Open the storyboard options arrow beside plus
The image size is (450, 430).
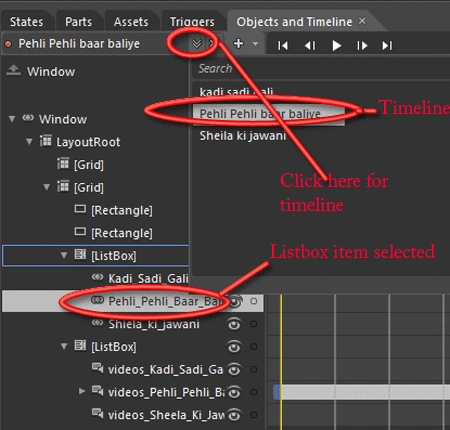(255, 44)
